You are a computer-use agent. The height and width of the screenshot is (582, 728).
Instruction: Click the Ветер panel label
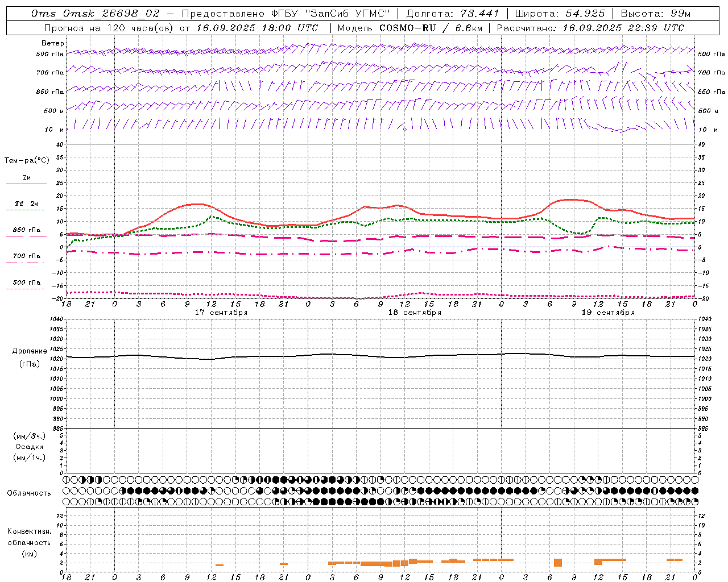click(53, 43)
